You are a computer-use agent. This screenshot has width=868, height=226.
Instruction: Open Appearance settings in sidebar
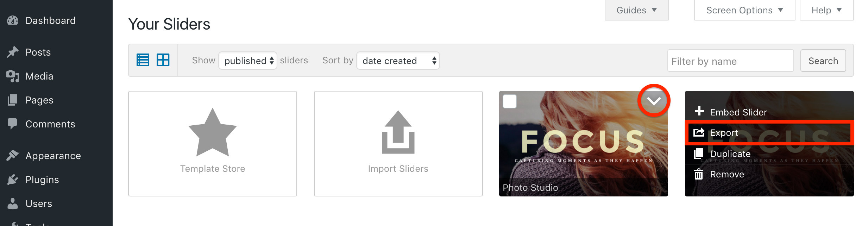(x=53, y=156)
